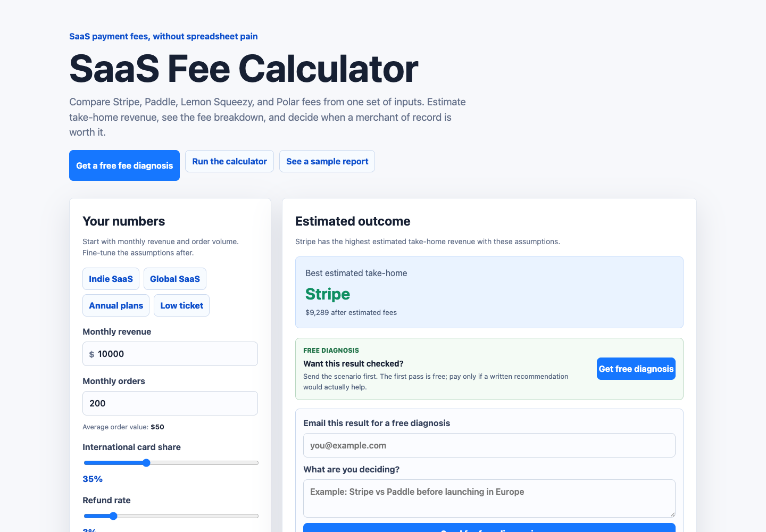Click the Get free diagnosis button in green box
Screen dimensions: 766x532
tap(636, 369)
